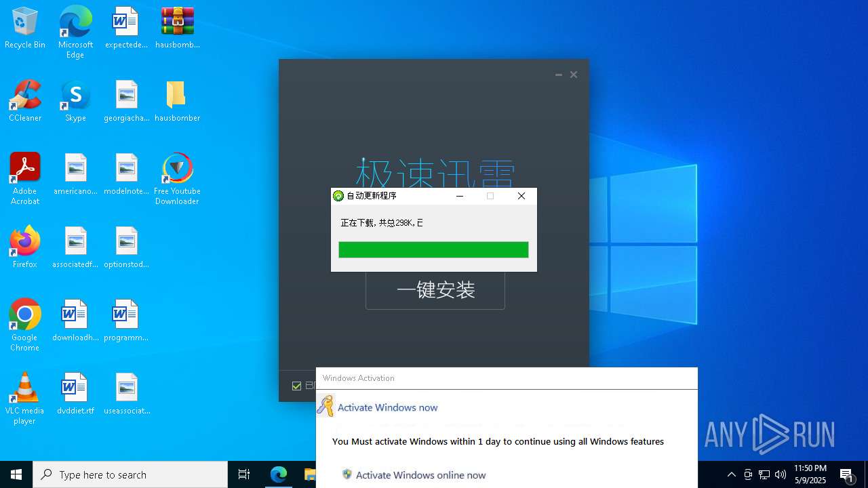Select the expectede Word document icon

[126, 28]
